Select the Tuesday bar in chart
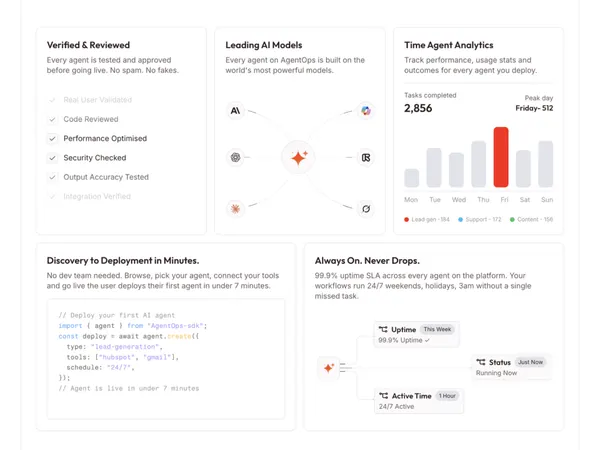 (434, 168)
